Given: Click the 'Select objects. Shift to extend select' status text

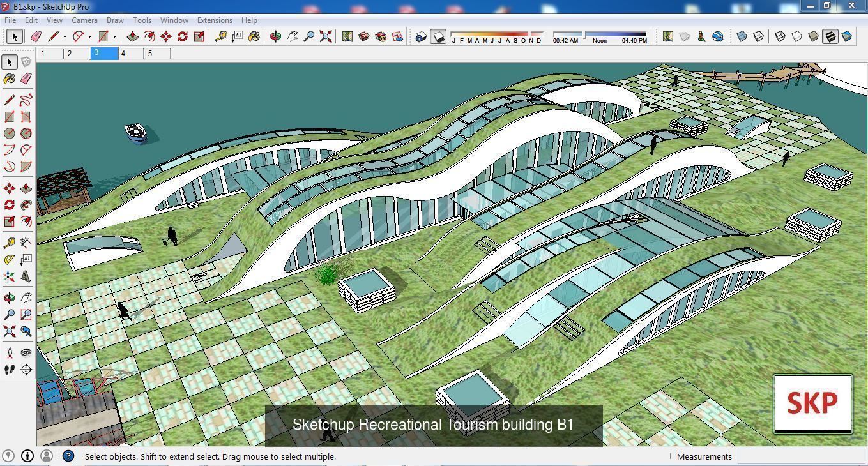Looking at the screenshot, I should coord(210,456).
